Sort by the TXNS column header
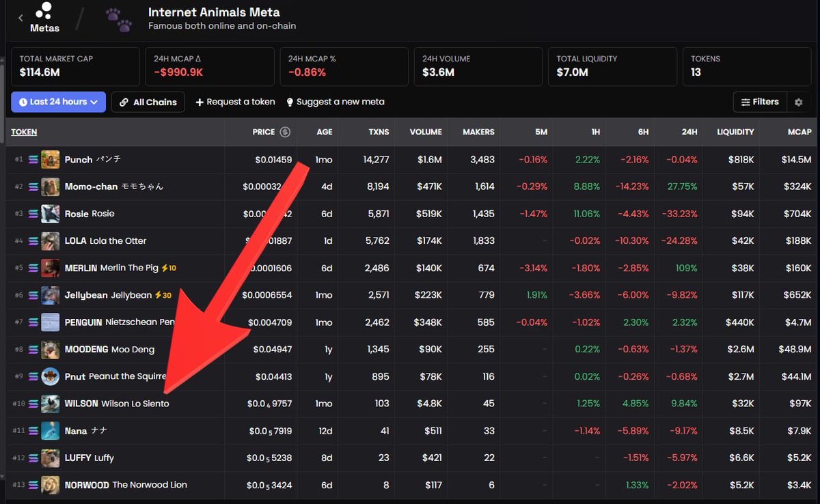The height and width of the screenshot is (504, 820). pos(379,132)
